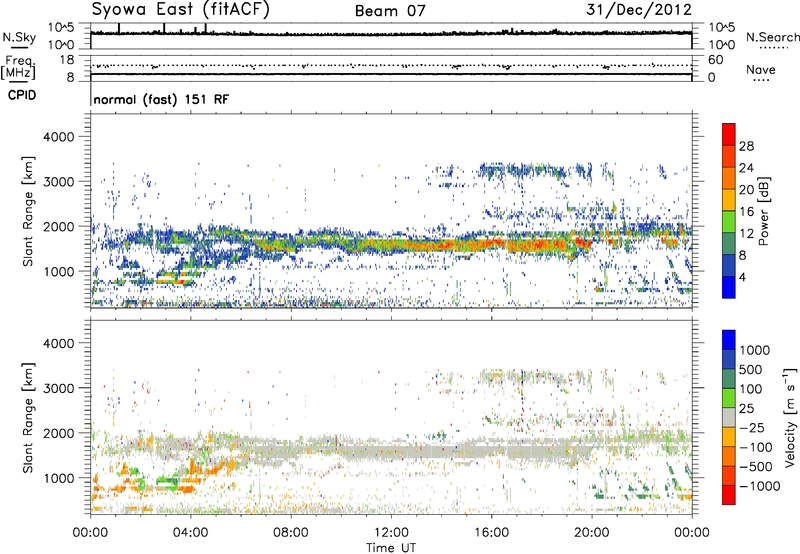Image resolution: width=800 pixels, height=554 pixels.
Task: Click the '500' value on velocity colorbar
Action: pos(751,370)
